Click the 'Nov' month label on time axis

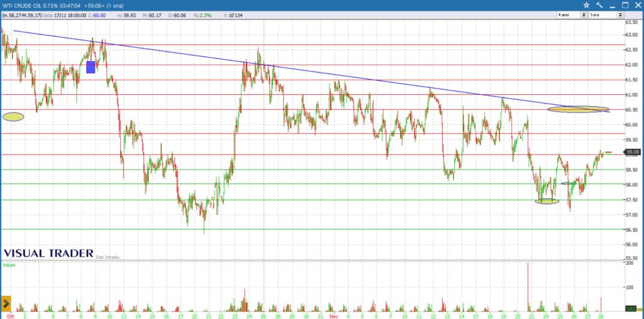pyautogui.click(x=333, y=316)
